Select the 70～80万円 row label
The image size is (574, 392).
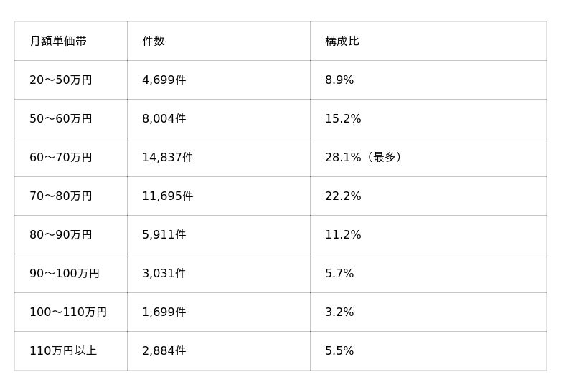[x=61, y=196]
